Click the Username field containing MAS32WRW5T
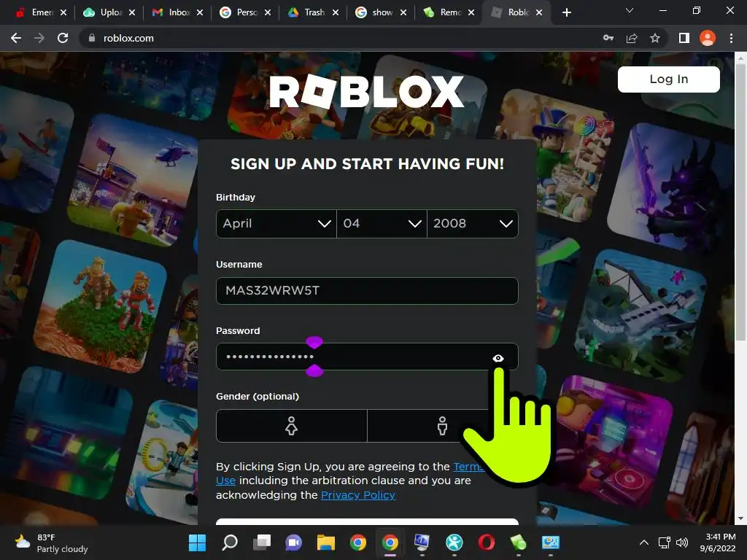The image size is (747, 560). click(x=367, y=290)
